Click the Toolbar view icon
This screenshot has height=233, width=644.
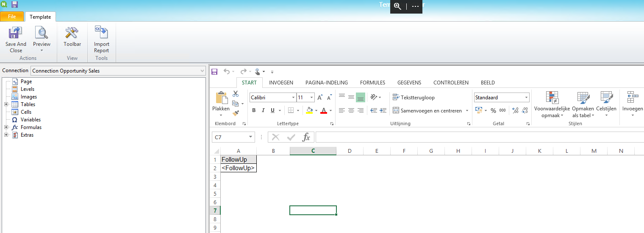coord(72,33)
